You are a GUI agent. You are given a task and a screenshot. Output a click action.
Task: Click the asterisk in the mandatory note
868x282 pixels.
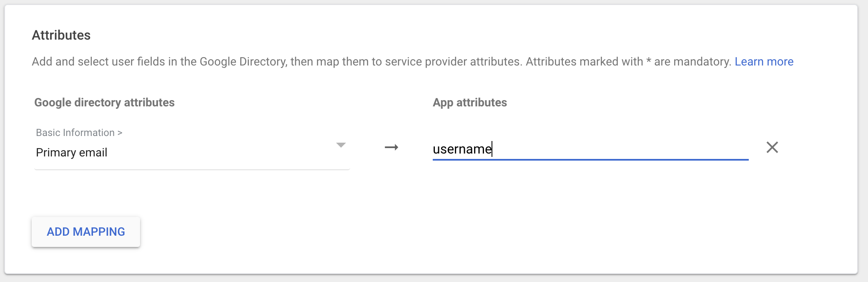tap(649, 62)
